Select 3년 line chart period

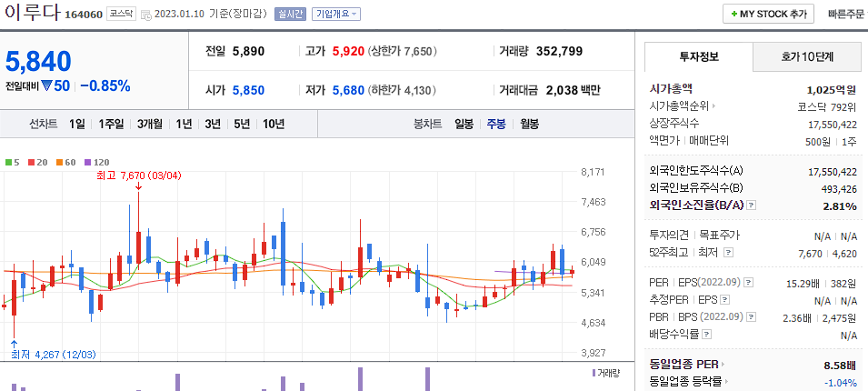click(x=213, y=124)
